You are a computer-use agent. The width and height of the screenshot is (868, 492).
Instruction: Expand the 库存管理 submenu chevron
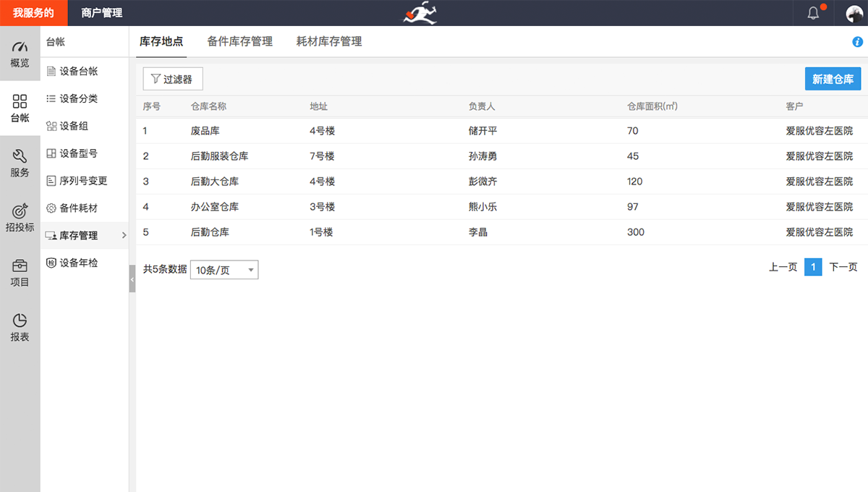(124, 235)
